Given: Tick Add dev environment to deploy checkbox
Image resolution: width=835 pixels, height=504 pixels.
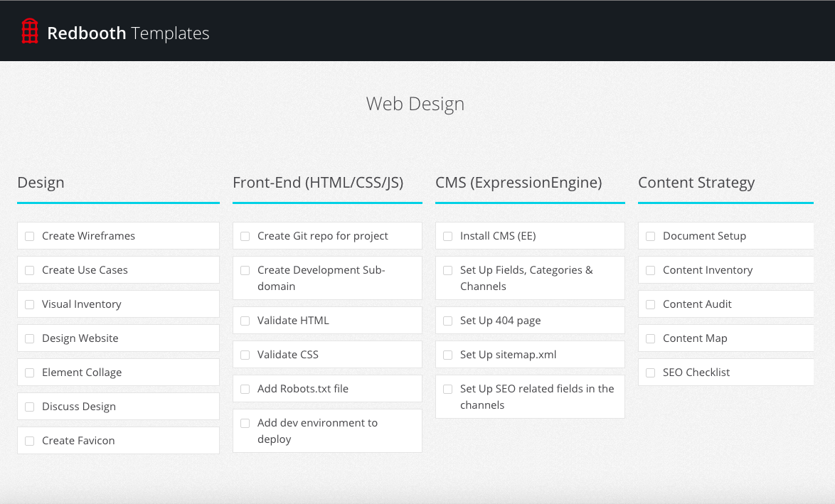Looking at the screenshot, I should pyautogui.click(x=245, y=423).
